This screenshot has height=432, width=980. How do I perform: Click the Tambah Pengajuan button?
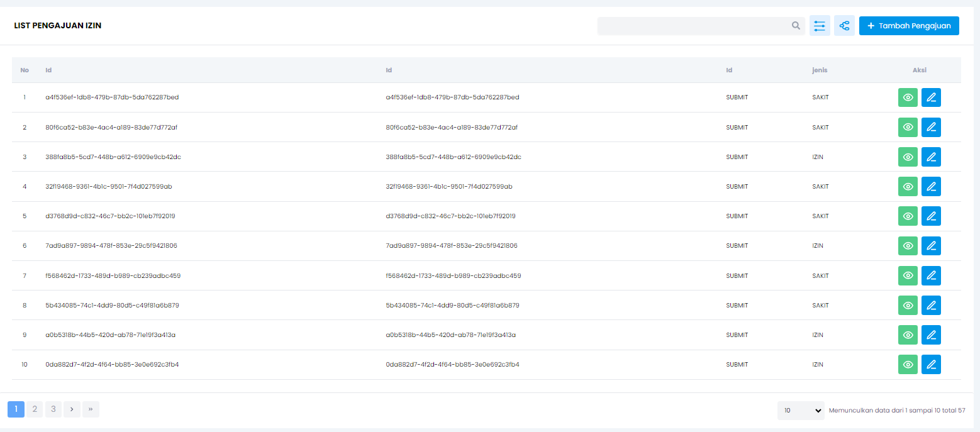pyautogui.click(x=908, y=26)
